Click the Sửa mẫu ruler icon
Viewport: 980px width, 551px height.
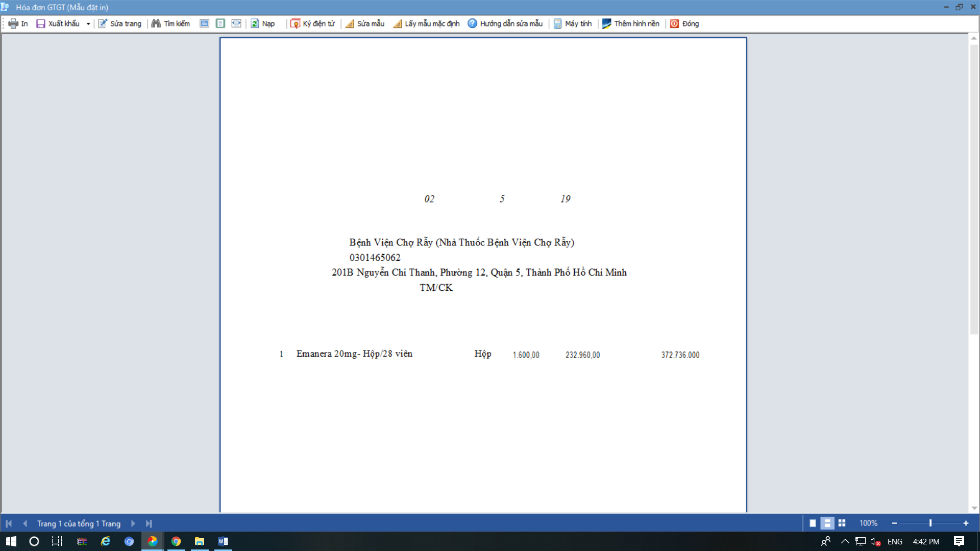[x=350, y=23]
